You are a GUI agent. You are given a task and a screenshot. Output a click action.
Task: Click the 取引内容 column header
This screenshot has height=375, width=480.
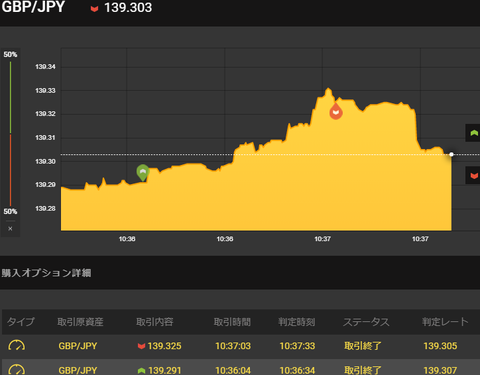point(155,322)
